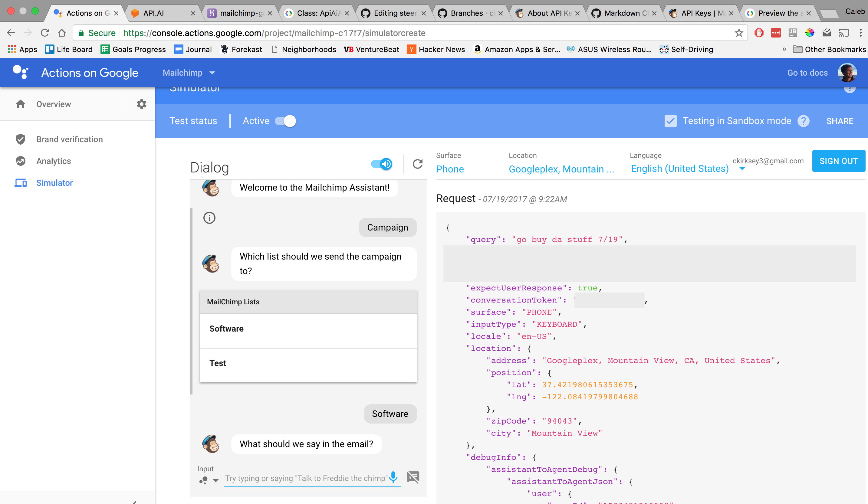This screenshot has width=868, height=504.
Task: Click Sandbox mode help question icon
Action: (x=804, y=121)
